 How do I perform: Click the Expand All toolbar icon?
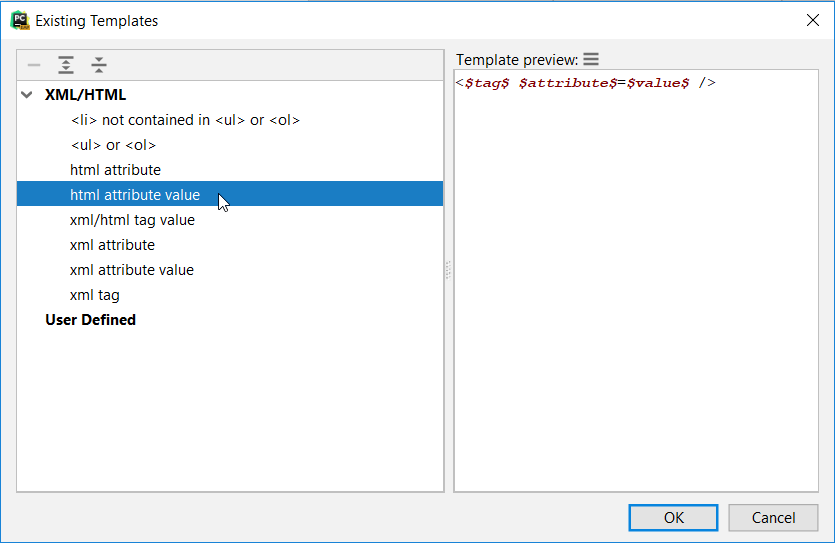click(x=66, y=66)
